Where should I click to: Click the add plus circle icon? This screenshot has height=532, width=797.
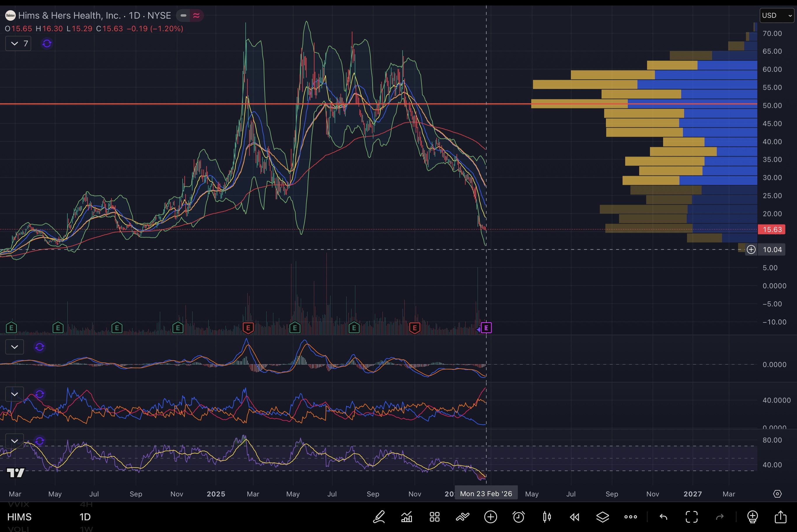[490, 517]
